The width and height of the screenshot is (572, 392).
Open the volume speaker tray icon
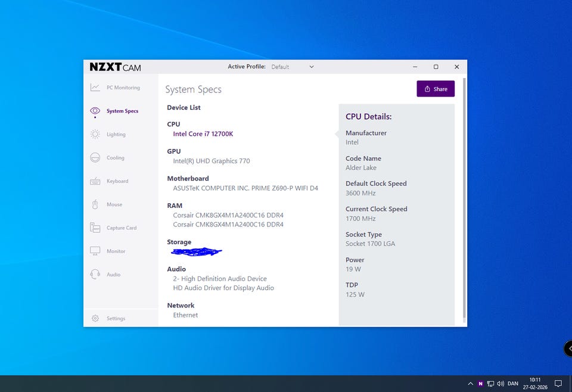coord(500,384)
